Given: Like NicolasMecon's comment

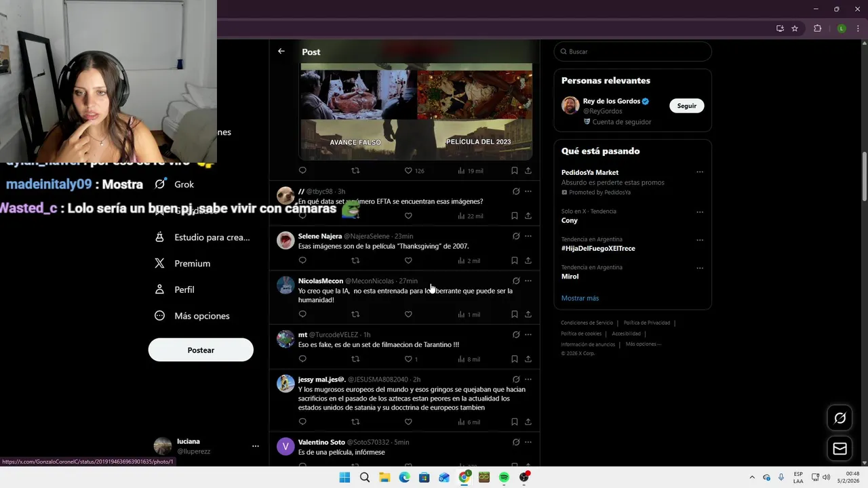Looking at the screenshot, I should click(x=408, y=314).
